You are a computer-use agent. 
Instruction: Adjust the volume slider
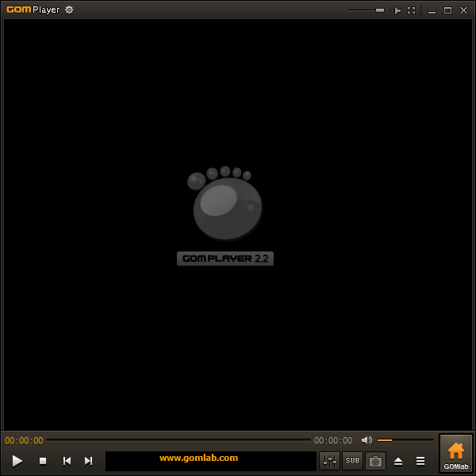coord(405,440)
